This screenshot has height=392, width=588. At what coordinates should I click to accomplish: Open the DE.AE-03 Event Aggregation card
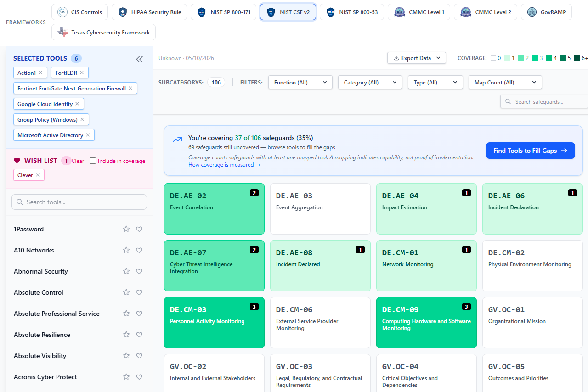coord(320,209)
